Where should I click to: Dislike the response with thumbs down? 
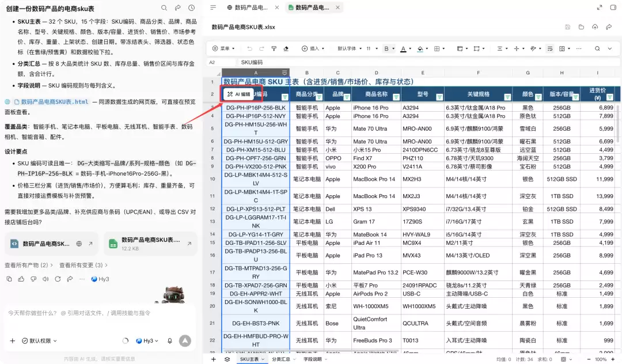coord(33,279)
